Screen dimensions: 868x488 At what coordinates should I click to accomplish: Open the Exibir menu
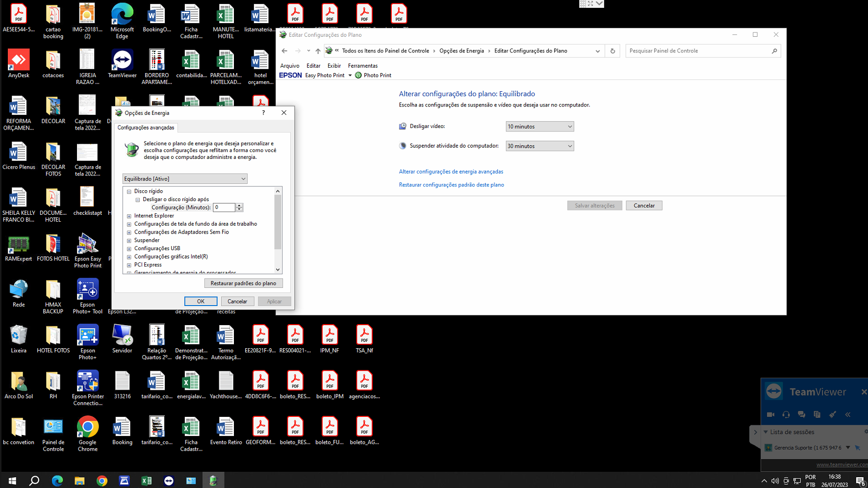(334, 66)
